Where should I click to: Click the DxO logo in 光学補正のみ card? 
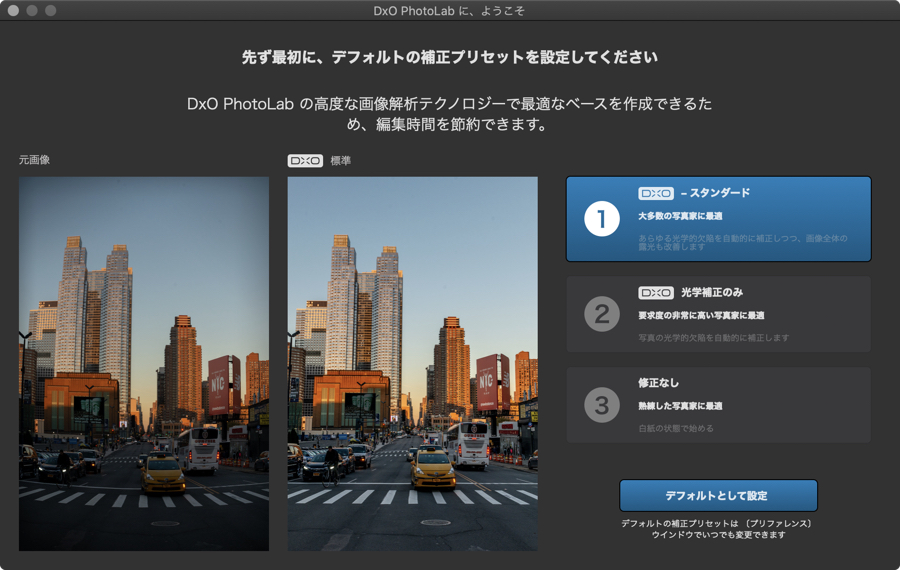click(655, 293)
